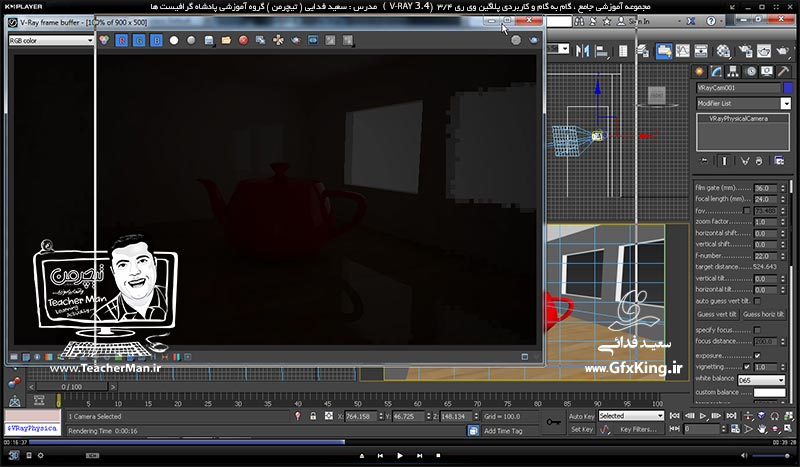Screen dimensions: 800x467
Task: Open an image file in frame buffer
Action: coord(226,40)
